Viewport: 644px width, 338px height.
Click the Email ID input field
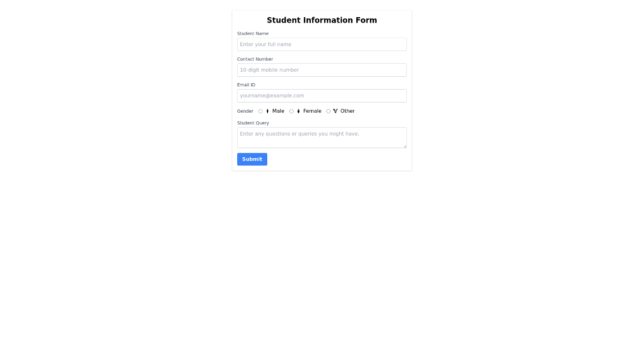pos(321,95)
